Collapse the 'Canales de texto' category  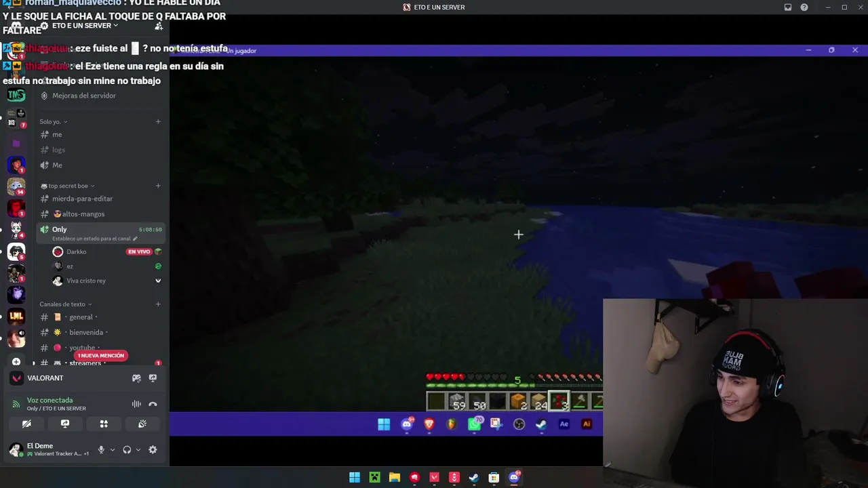coord(65,304)
